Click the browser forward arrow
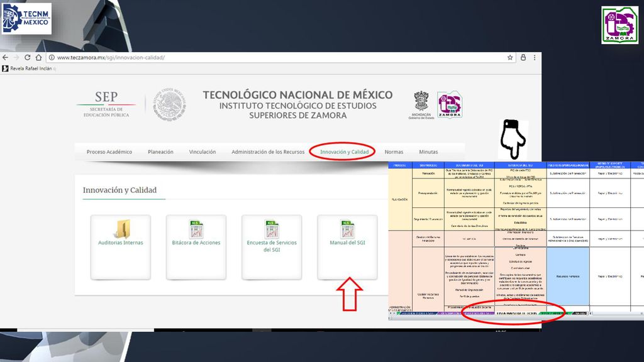 16,57
